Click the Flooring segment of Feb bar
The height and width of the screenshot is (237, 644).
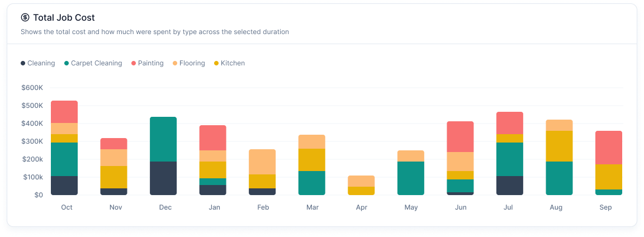point(262,162)
